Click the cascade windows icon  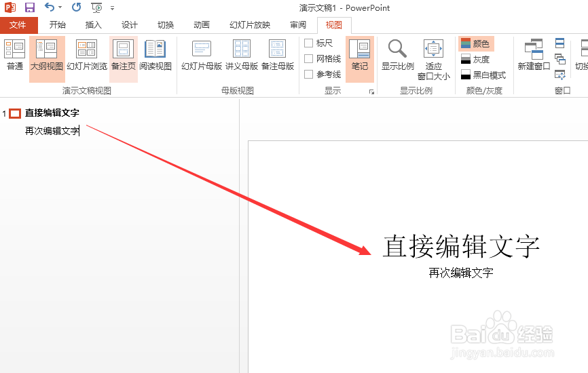point(560,59)
